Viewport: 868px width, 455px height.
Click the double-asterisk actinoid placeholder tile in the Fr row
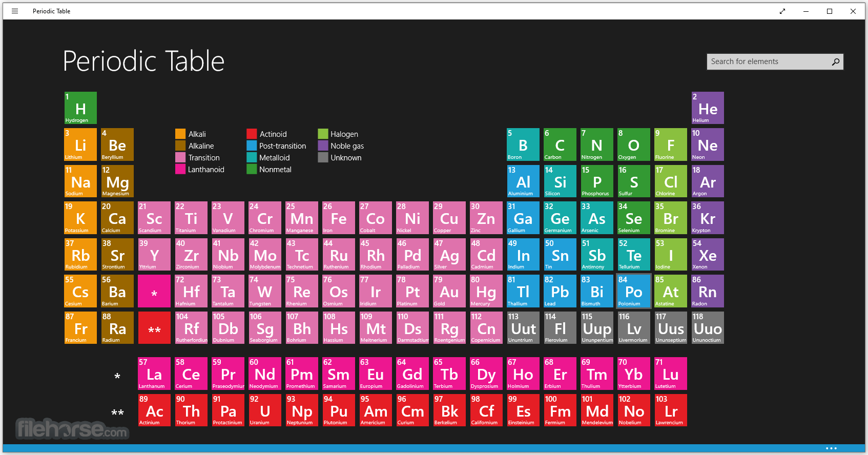click(x=154, y=328)
